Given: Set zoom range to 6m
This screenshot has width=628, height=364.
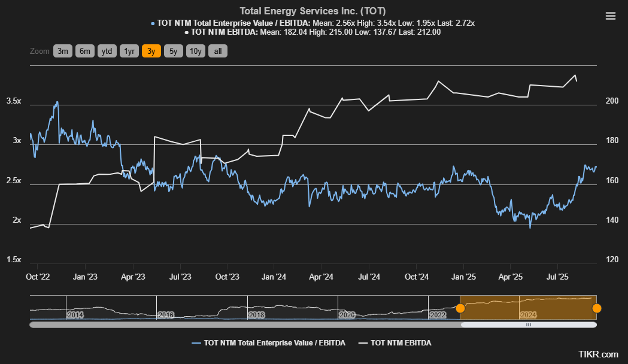Looking at the screenshot, I should 84,51.
